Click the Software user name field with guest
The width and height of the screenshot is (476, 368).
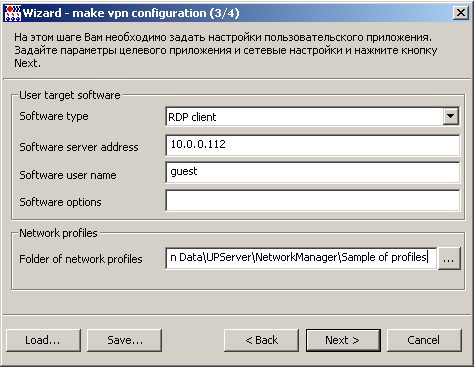(x=312, y=172)
